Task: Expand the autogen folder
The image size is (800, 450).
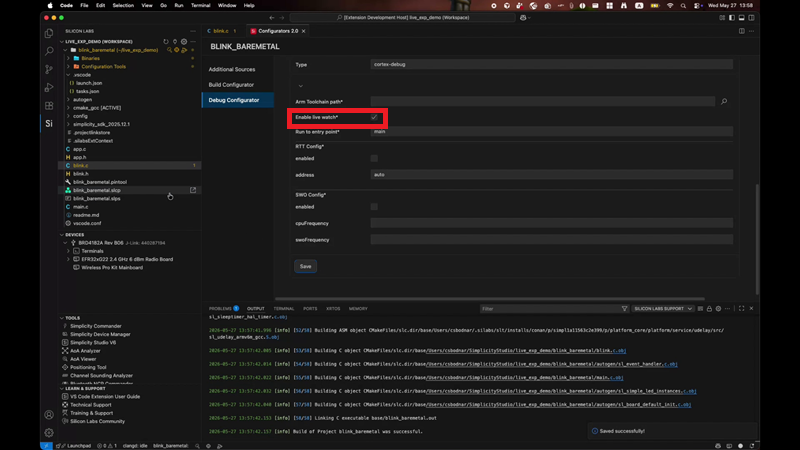Action: click(68, 99)
